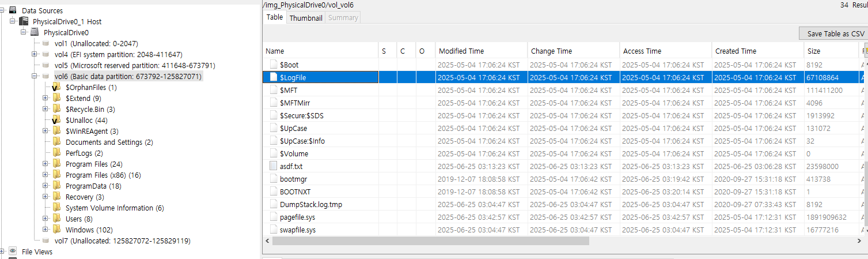This screenshot has width=868, height=259.
Task: Click the $Secure:$SDS file icon
Action: 274,115
